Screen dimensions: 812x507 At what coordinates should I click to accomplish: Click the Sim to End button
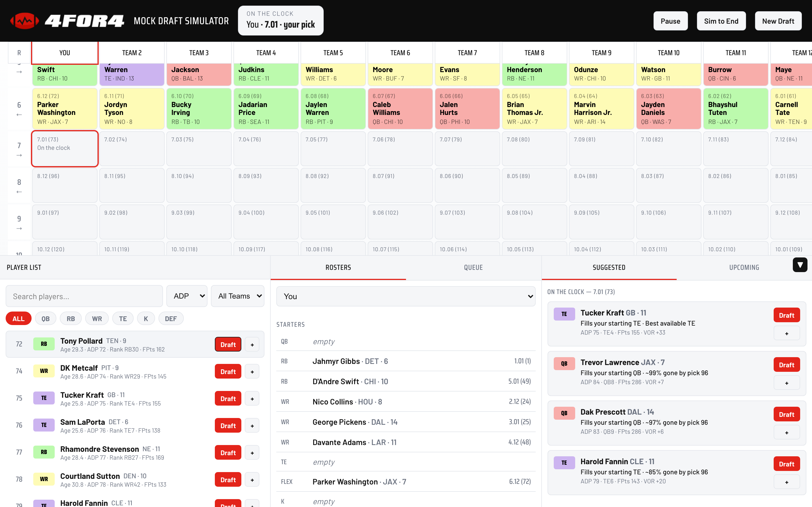click(x=721, y=21)
